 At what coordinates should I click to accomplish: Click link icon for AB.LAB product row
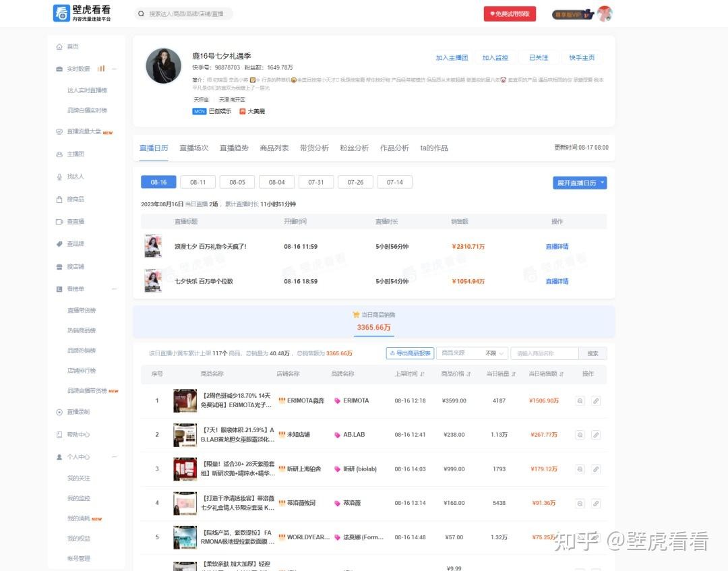tap(596, 435)
